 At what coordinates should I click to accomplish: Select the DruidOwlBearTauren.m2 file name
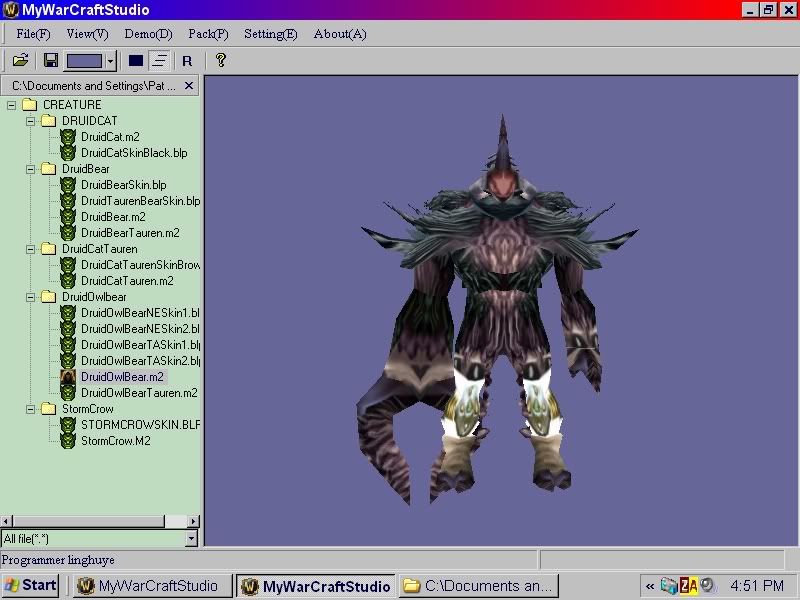pyautogui.click(x=139, y=393)
